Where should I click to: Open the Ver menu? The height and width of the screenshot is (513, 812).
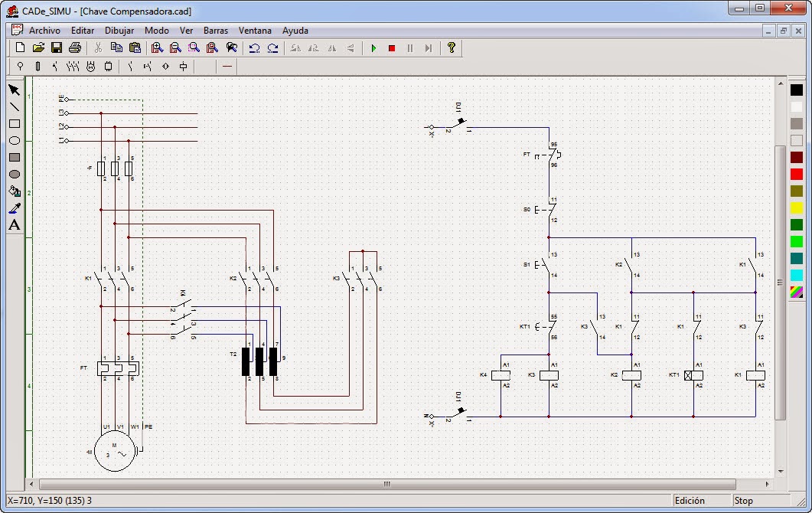[187, 31]
